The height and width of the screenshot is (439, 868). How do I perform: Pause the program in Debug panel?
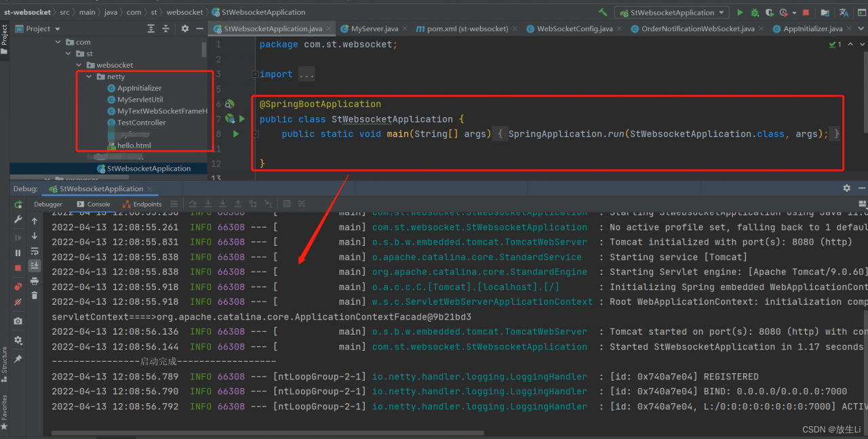coord(18,253)
